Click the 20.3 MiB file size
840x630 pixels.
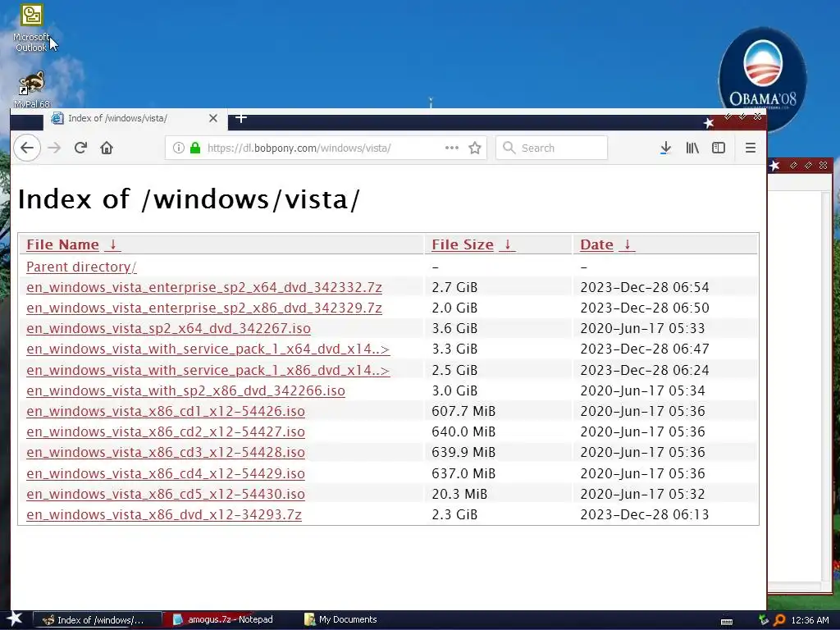click(x=459, y=494)
